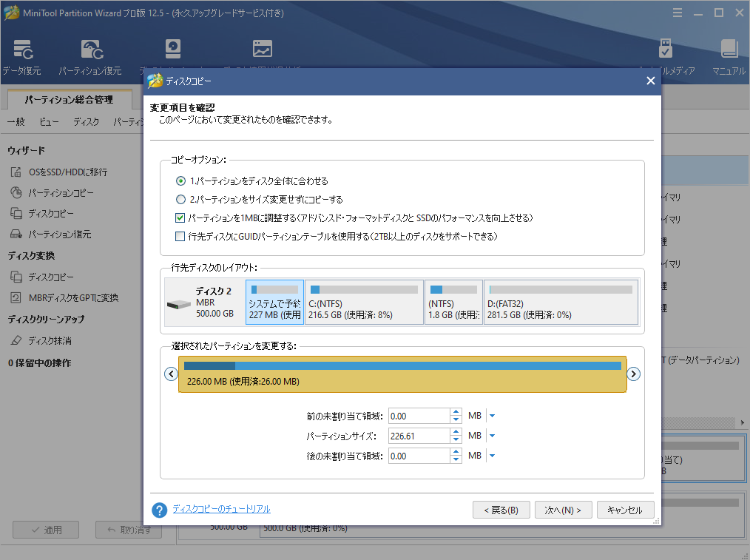The image size is (750, 560).
Task: Click the MBRディスクをGPTに変換 icon
Action: point(16,297)
